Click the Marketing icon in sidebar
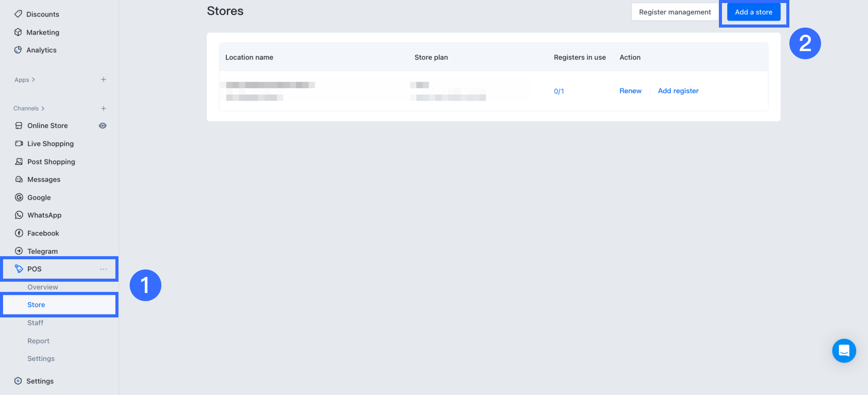This screenshot has width=868, height=395. [x=18, y=32]
